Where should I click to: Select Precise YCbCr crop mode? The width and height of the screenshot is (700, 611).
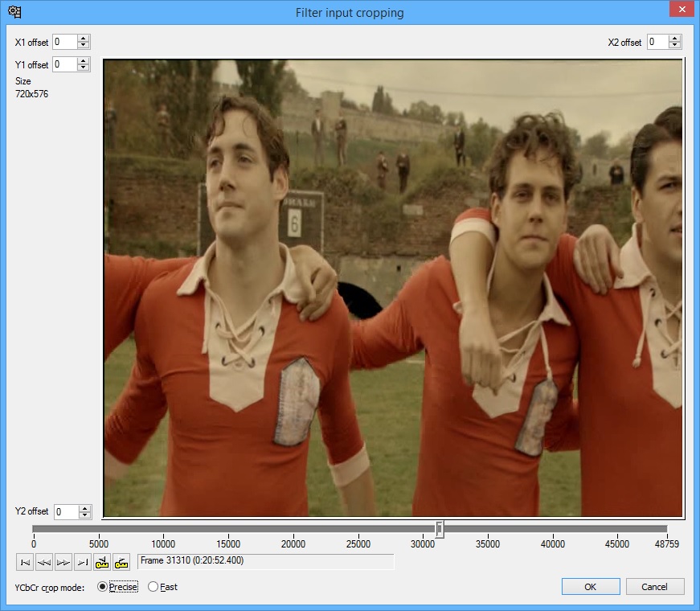pos(102,587)
